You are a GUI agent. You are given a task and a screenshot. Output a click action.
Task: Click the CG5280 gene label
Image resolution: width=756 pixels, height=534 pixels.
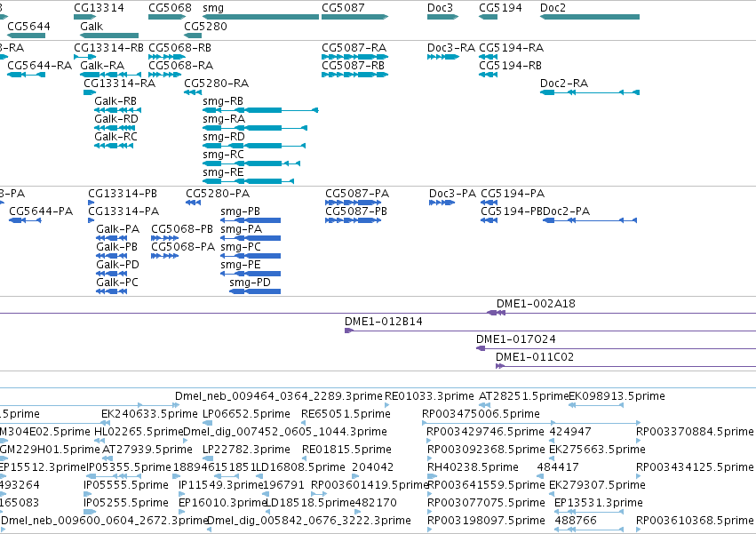pyautogui.click(x=205, y=26)
